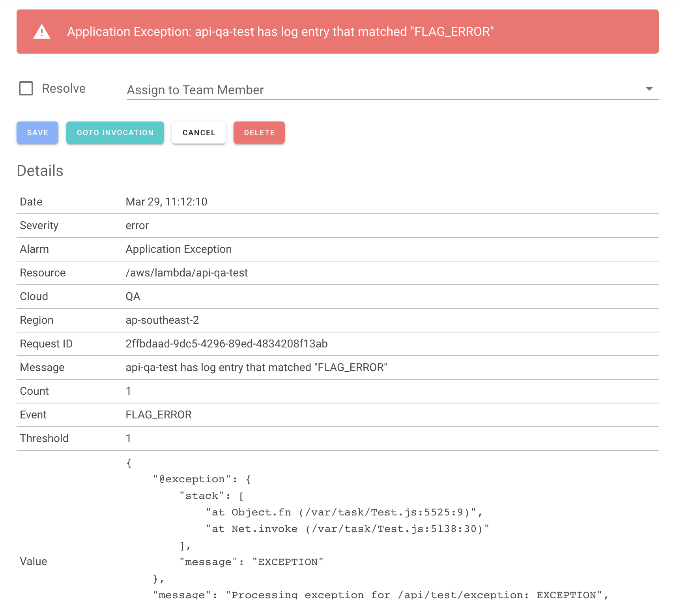677x616 pixels.
Task: Click the Severity value 'error'
Action: tap(137, 226)
